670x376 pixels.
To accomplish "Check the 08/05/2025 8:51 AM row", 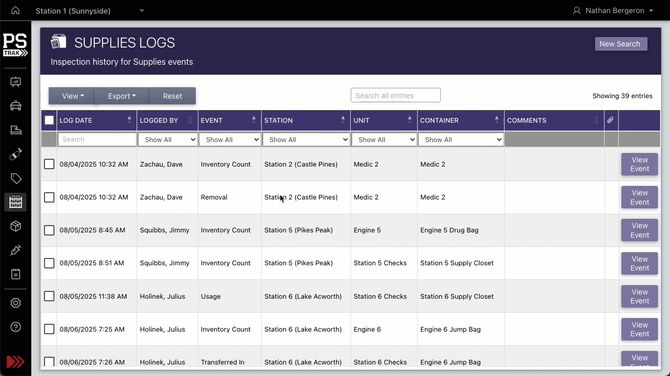I will tap(49, 263).
